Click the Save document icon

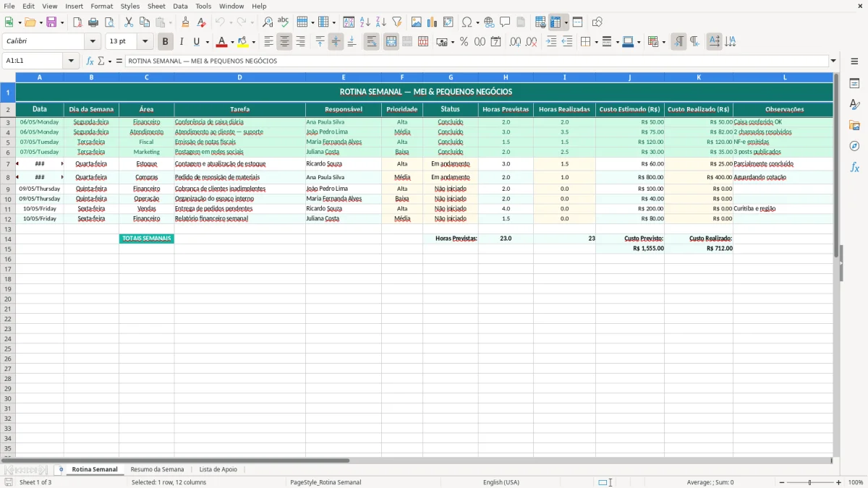pos(51,22)
